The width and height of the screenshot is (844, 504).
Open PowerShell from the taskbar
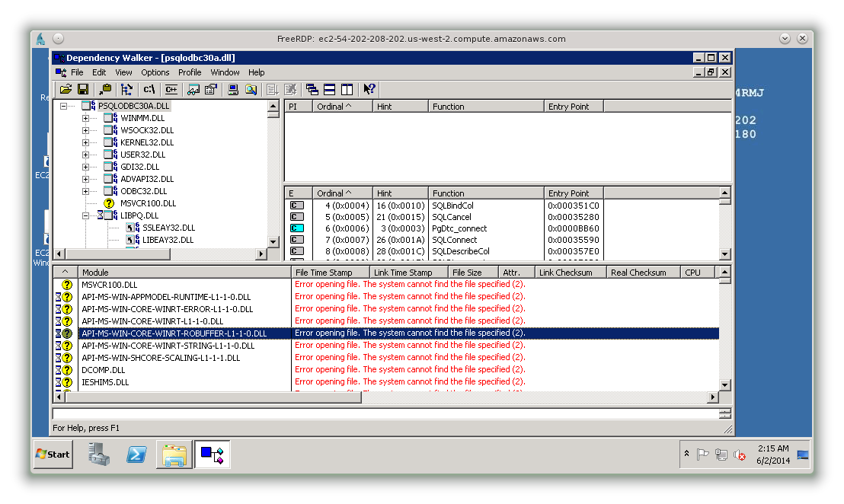[136, 455]
